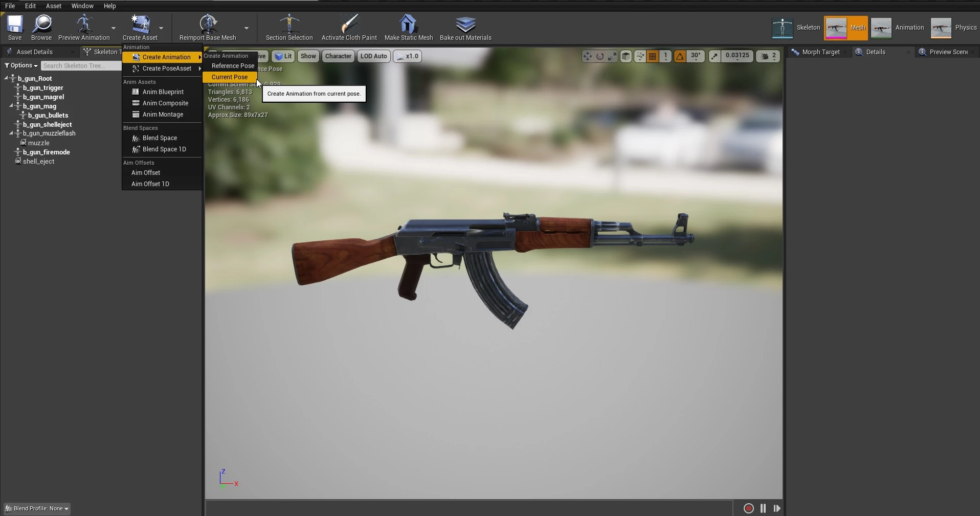Click the Character viewport button
980x516 pixels.
pyautogui.click(x=338, y=56)
